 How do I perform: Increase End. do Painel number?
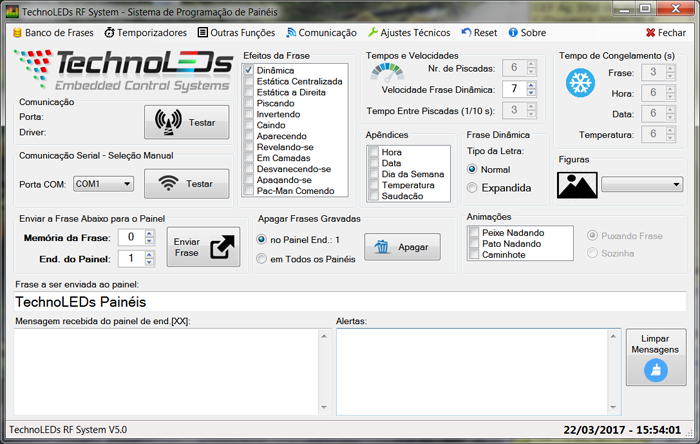(x=150, y=255)
